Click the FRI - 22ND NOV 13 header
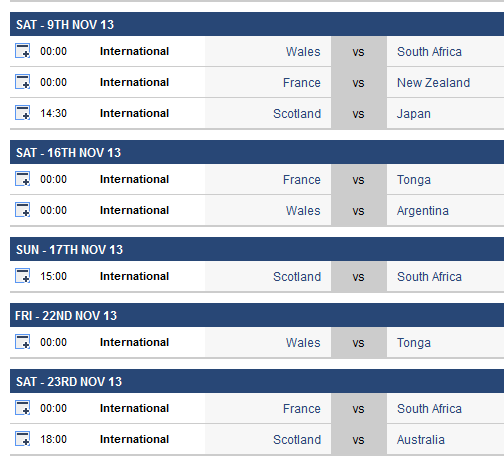 257,315
